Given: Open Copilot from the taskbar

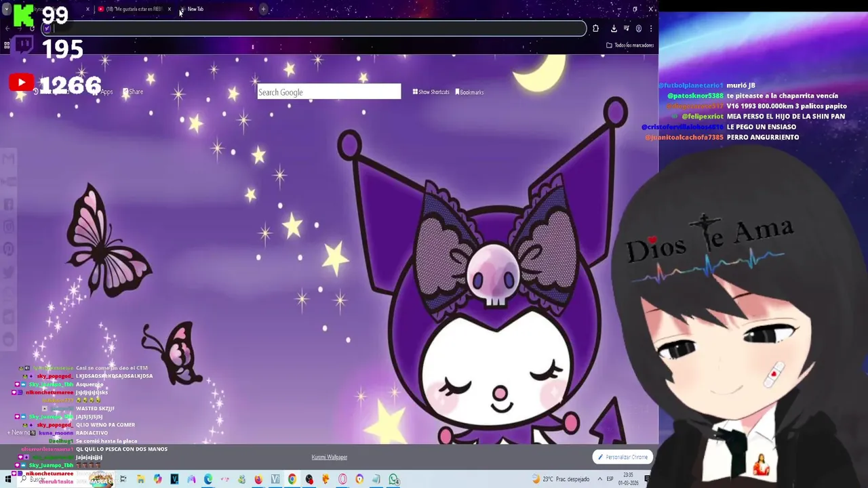Looking at the screenshot, I should click(x=157, y=479).
